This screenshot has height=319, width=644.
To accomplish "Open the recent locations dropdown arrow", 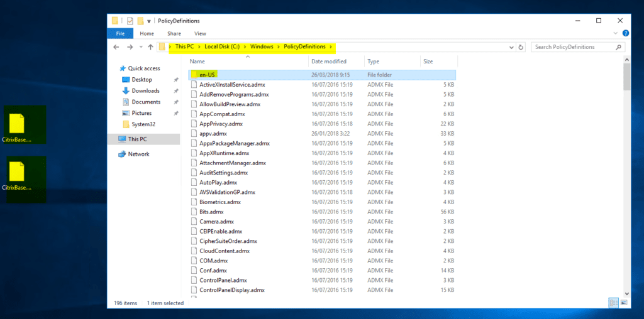I will tap(141, 47).
